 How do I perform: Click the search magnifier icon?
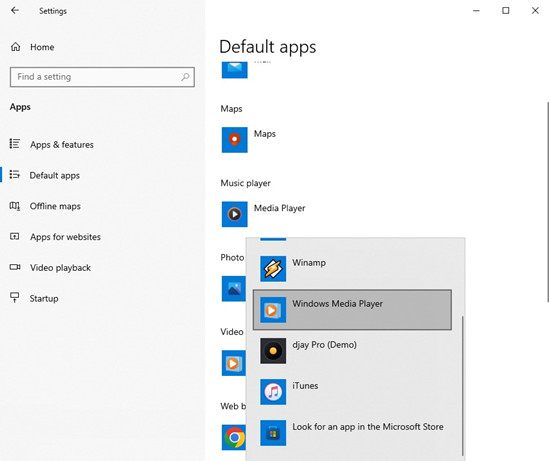185,76
